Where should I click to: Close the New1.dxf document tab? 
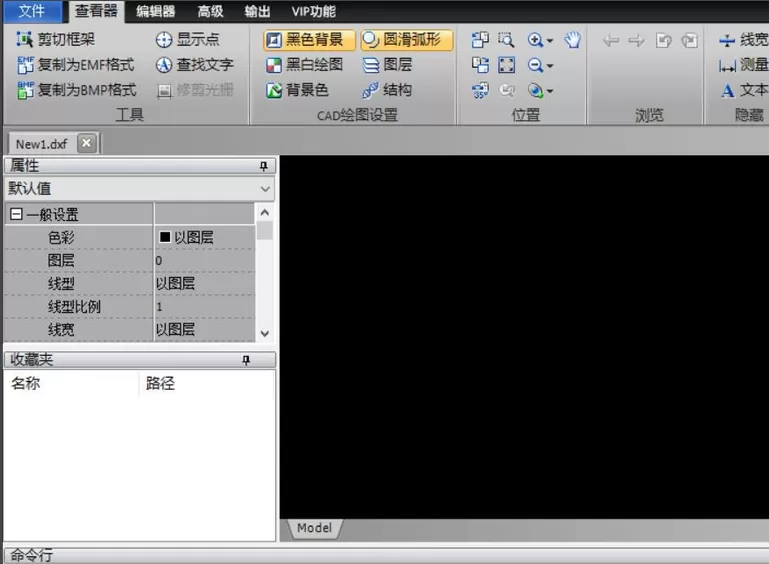click(x=86, y=143)
